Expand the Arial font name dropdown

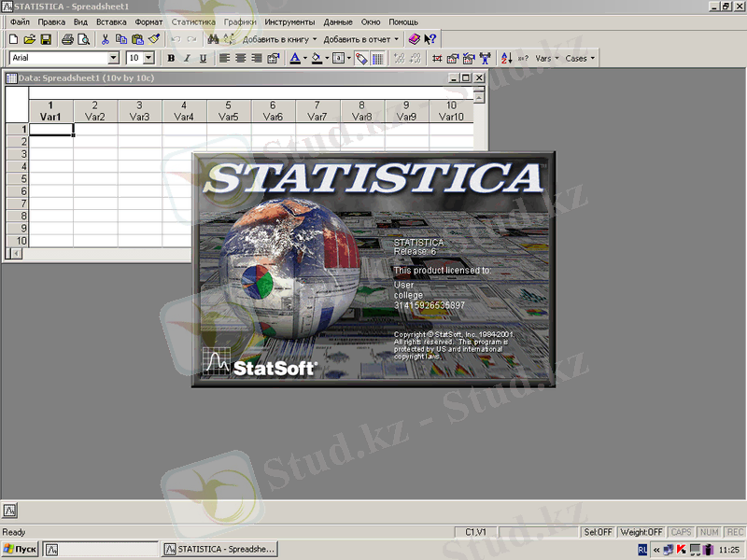[x=114, y=58]
